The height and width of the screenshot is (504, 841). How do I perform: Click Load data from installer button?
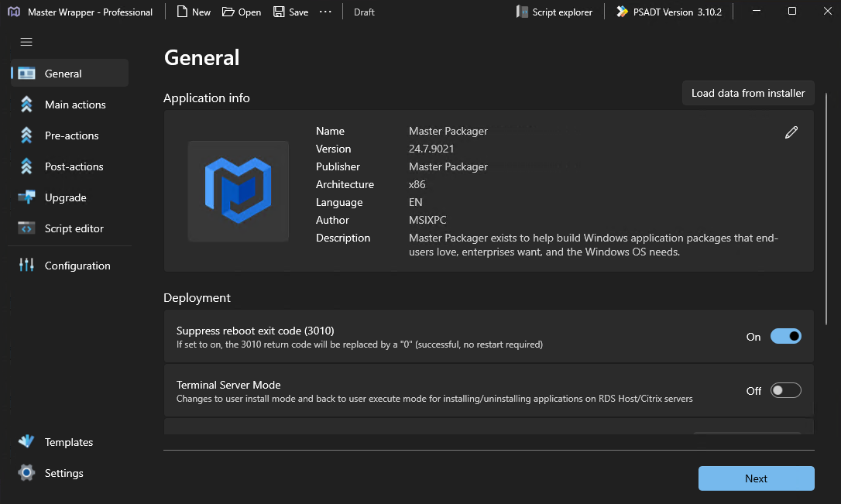747,93
